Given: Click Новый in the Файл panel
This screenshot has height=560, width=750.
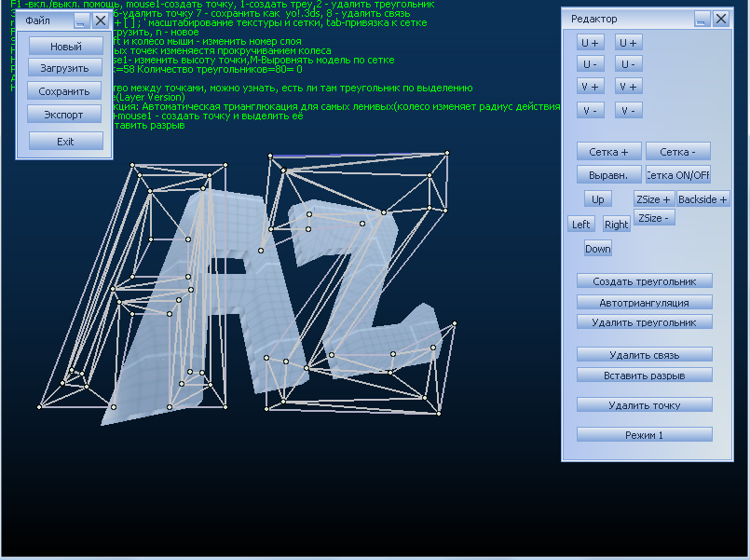Looking at the screenshot, I should pos(65,47).
